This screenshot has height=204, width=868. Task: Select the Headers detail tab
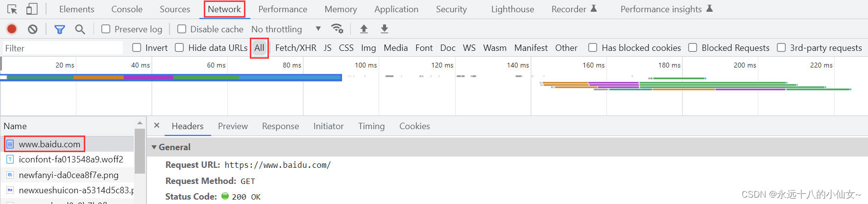(188, 126)
